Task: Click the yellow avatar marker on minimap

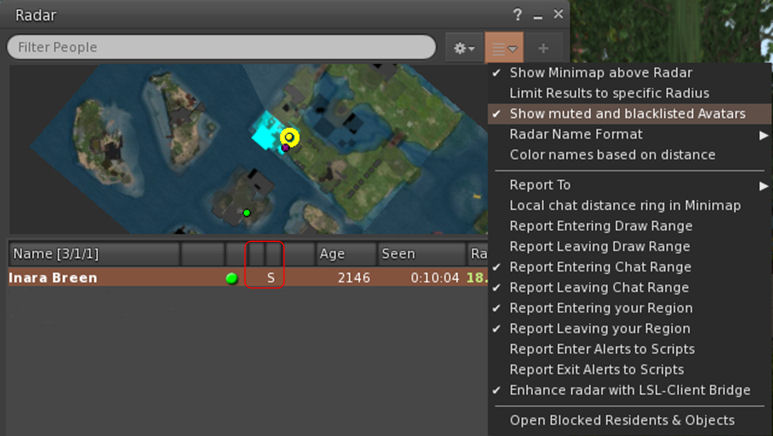Action: (289, 137)
